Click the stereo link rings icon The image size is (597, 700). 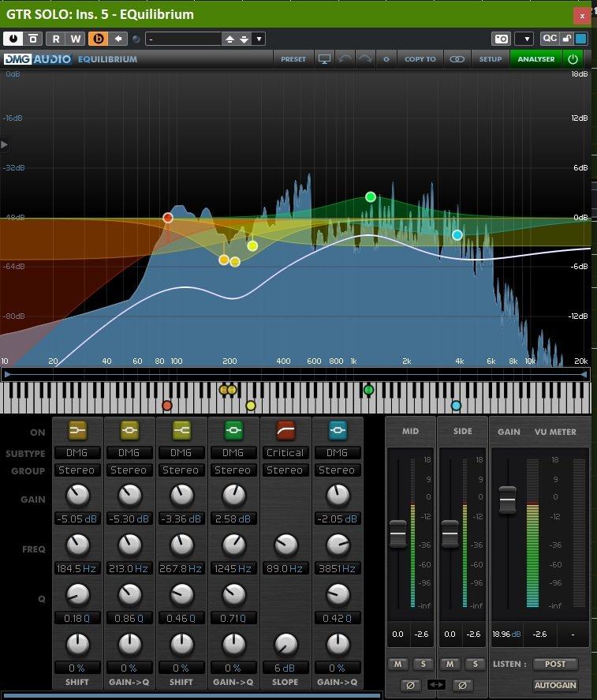click(x=457, y=59)
